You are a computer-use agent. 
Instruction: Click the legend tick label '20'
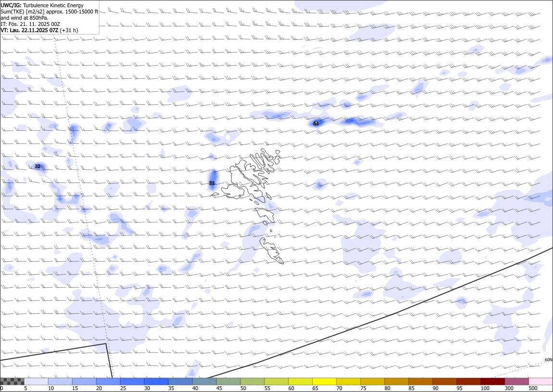point(99,388)
